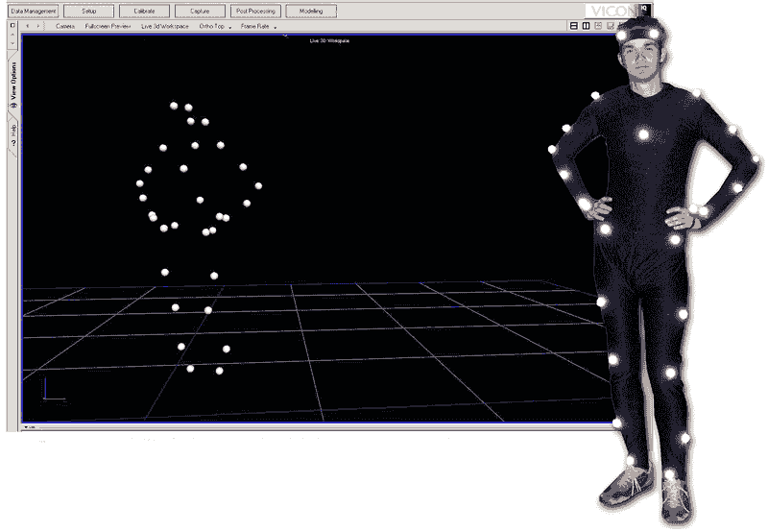Select Live 3d Workspace view

click(164, 27)
